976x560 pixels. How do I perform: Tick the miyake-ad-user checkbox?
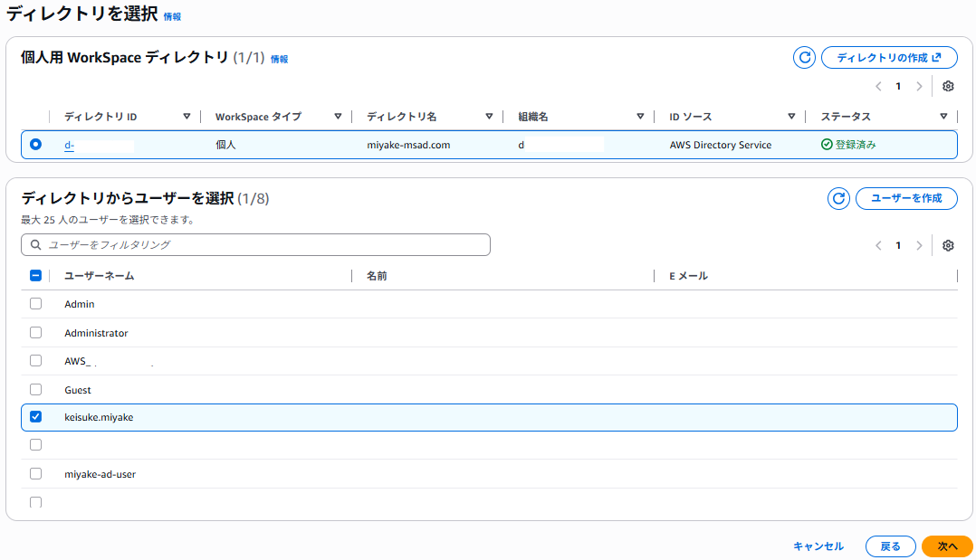(x=36, y=473)
